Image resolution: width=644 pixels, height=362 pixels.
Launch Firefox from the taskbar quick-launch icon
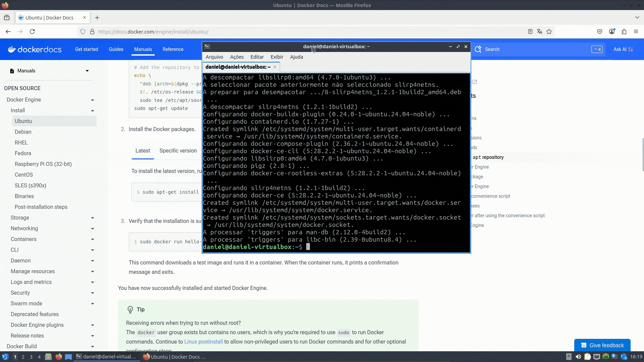[59, 357]
